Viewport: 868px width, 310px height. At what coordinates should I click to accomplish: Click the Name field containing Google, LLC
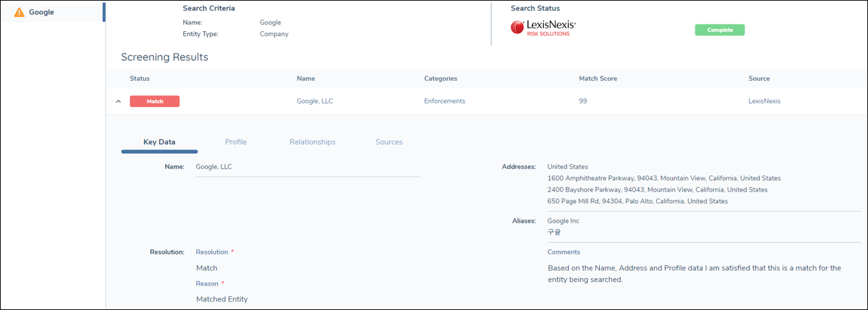tap(307, 167)
